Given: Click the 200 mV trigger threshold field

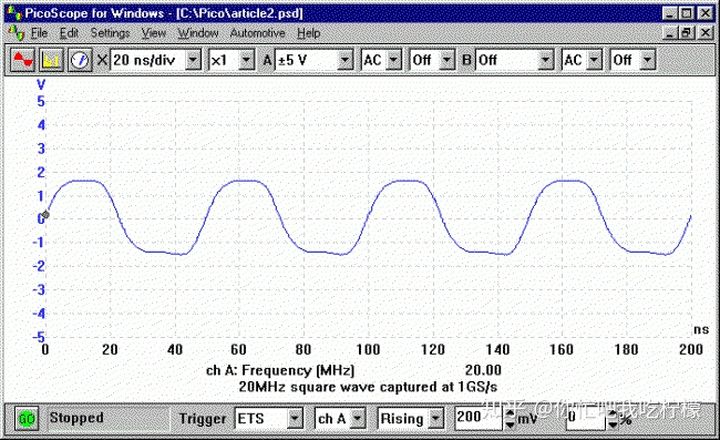Looking at the screenshot, I should click(x=479, y=418).
